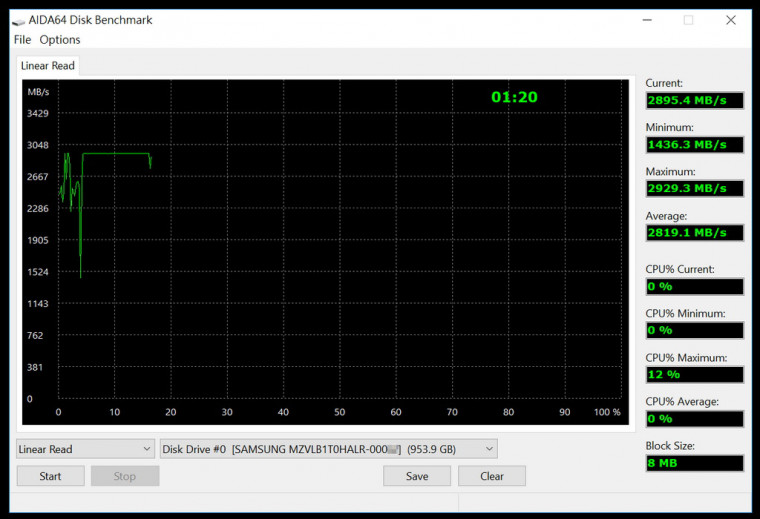Click the Block Size 8 MB field
This screenshot has width=760, height=519.
694,463
